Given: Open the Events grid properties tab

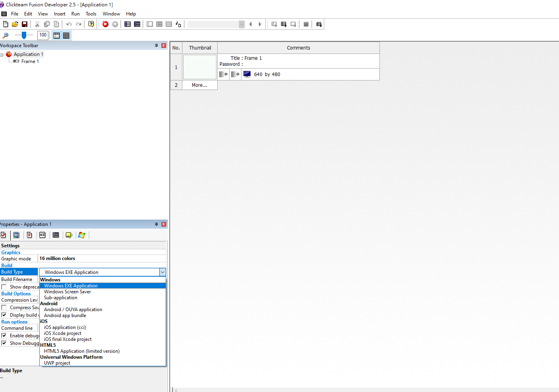Looking at the screenshot, I should [56, 235].
